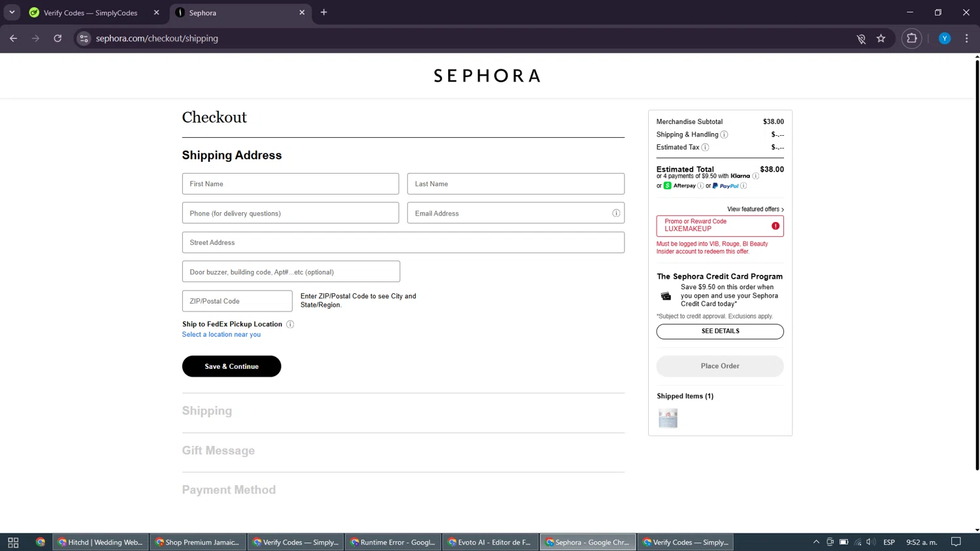The width and height of the screenshot is (980, 551).
Task: Click the shipped item product thumbnail
Action: point(668,418)
